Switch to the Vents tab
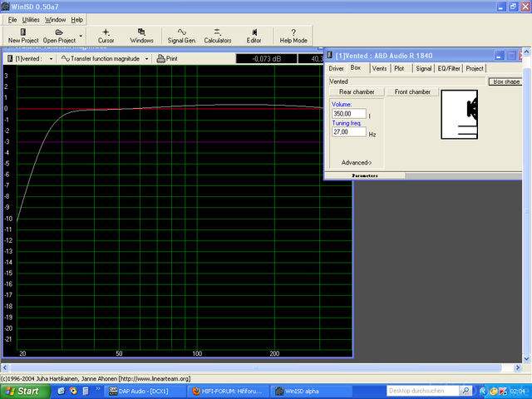Image resolution: width=532 pixels, height=399 pixels. [x=379, y=68]
